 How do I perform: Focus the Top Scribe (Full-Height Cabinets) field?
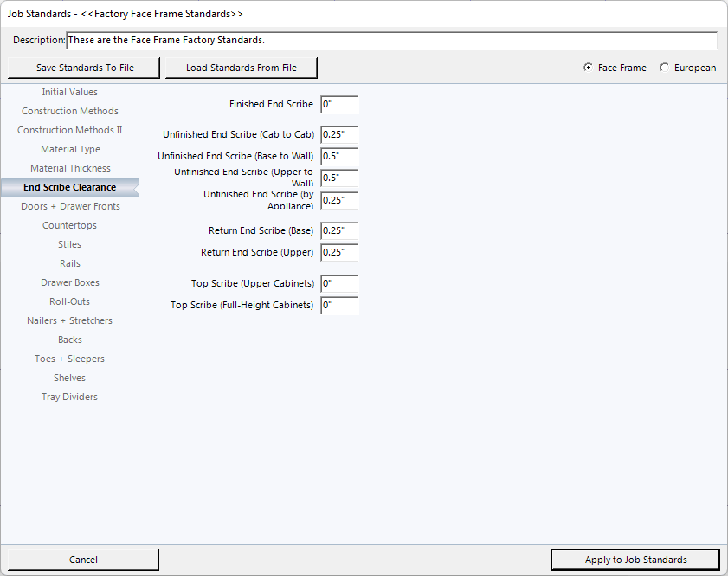[x=338, y=306]
